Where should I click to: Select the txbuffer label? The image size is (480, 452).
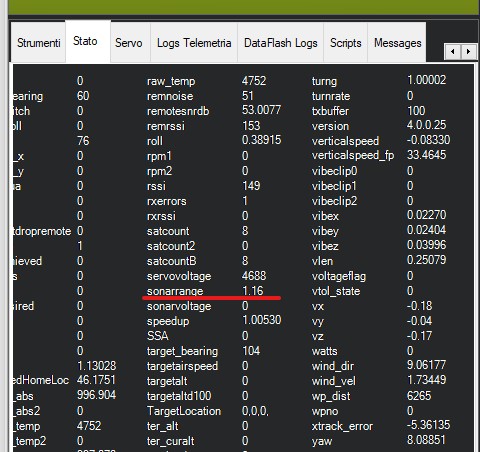tap(330, 111)
